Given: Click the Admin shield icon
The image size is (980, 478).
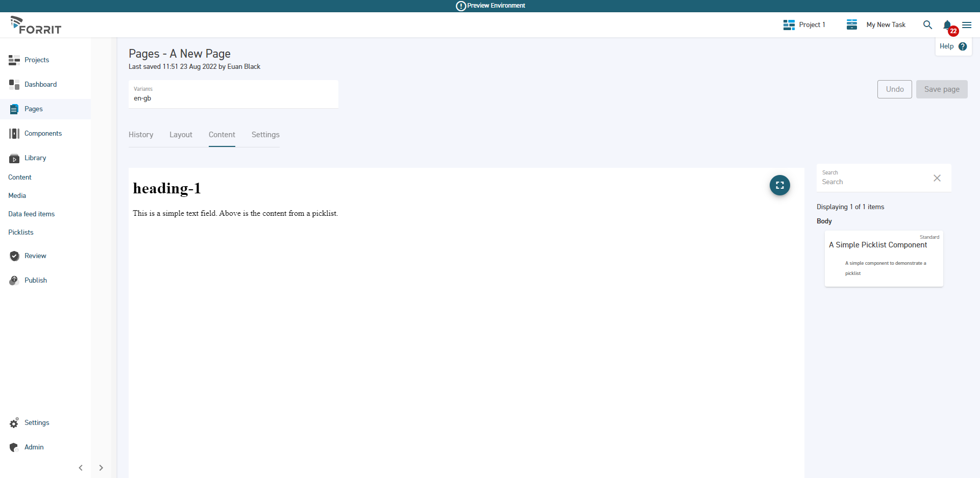Looking at the screenshot, I should click(x=14, y=447).
